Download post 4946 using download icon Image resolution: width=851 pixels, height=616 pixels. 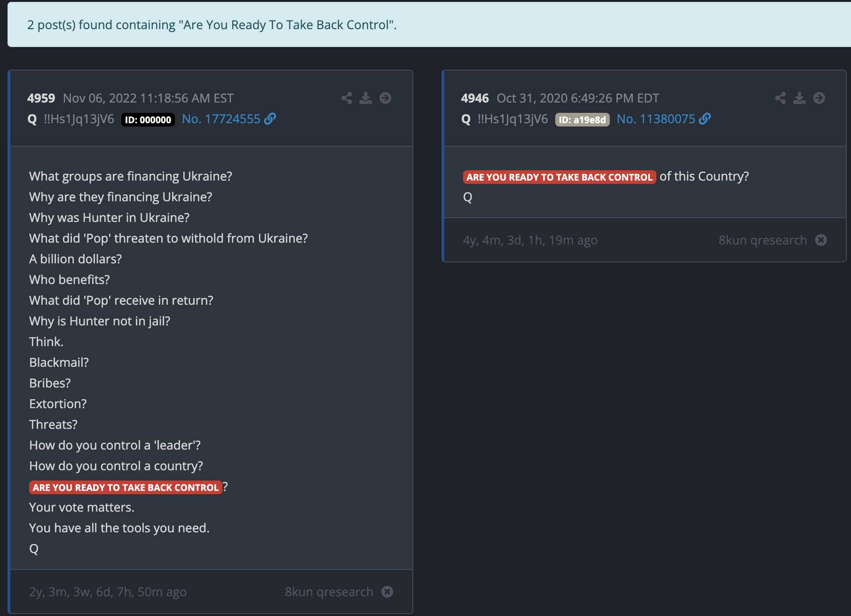(799, 98)
